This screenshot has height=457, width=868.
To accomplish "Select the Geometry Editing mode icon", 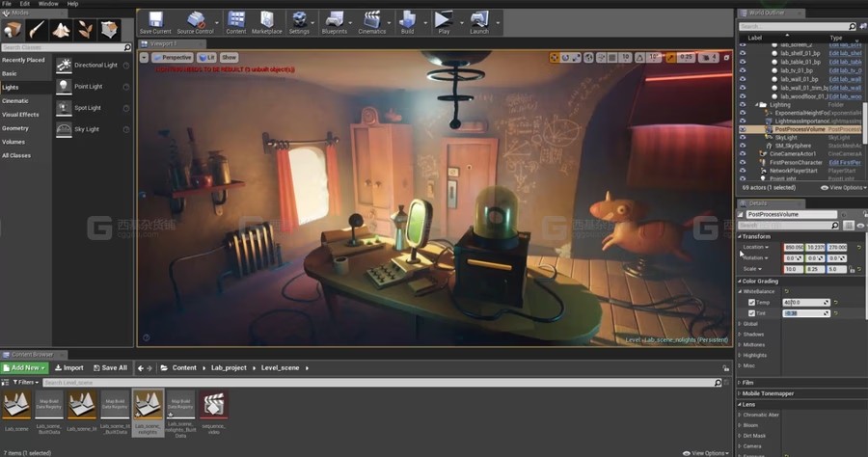I will tap(109, 29).
